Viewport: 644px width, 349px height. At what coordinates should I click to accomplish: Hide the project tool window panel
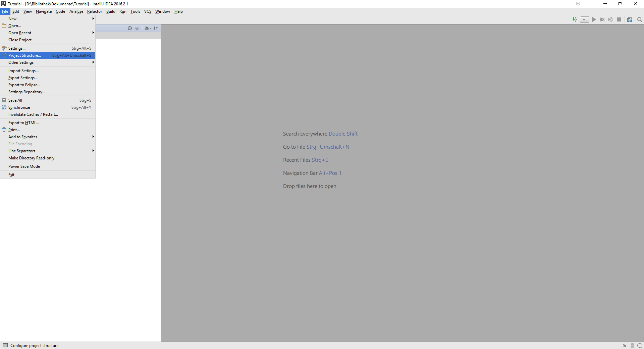(156, 28)
